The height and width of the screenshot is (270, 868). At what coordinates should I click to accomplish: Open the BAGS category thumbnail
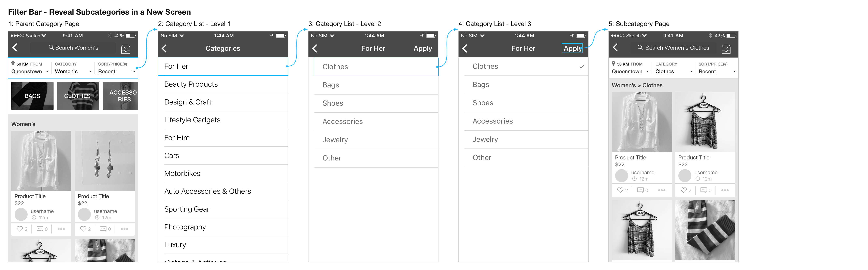tap(32, 96)
